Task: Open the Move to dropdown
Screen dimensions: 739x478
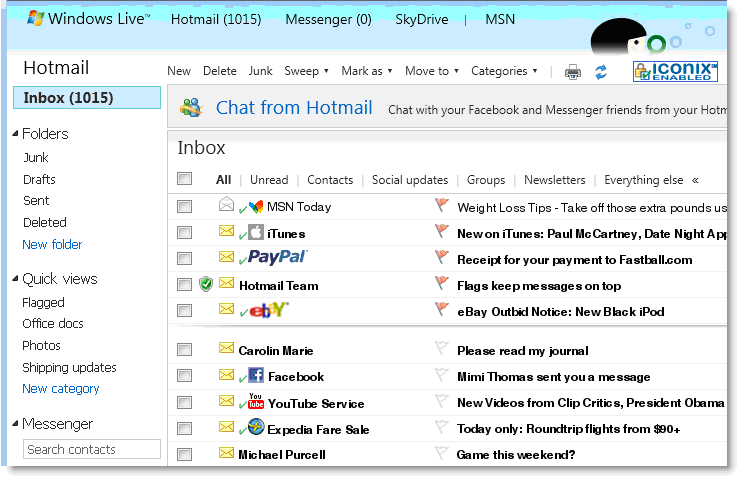Action: pos(432,71)
